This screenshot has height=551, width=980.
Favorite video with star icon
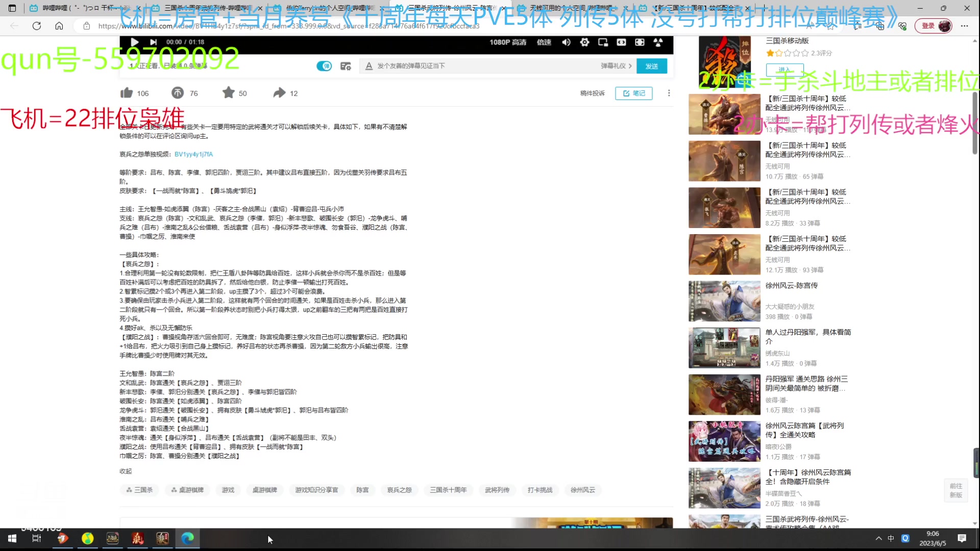229,93
